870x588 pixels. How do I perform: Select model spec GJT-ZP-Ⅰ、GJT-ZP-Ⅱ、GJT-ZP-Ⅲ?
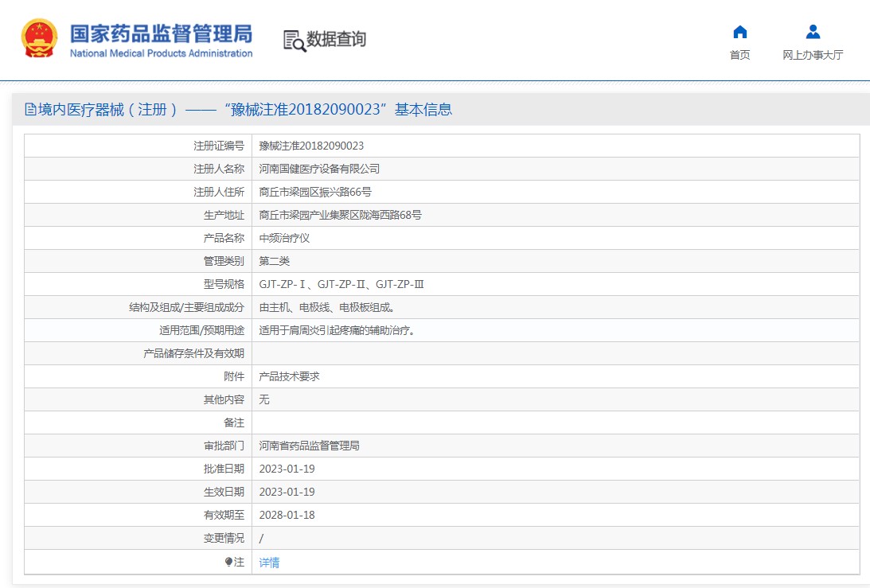pyautogui.click(x=341, y=284)
